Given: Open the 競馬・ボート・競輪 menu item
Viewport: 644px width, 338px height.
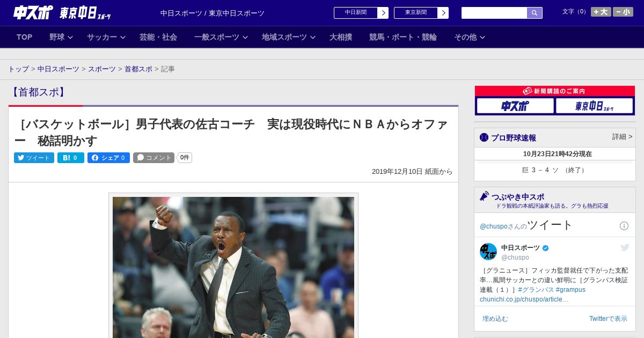Looking at the screenshot, I should point(403,37).
